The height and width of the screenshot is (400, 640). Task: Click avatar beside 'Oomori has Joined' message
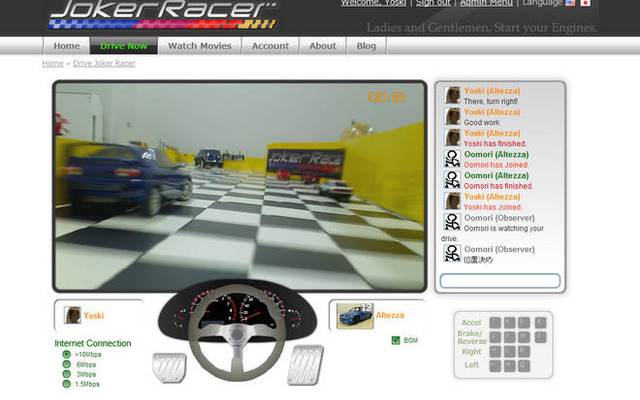[x=452, y=159]
